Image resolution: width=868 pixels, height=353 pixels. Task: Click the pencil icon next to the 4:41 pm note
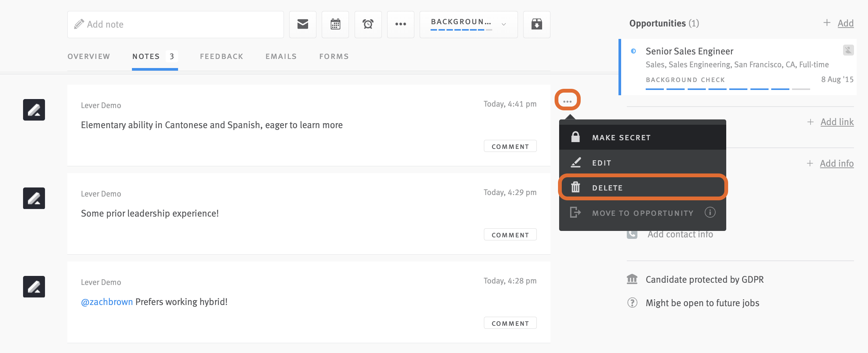tap(34, 110)
